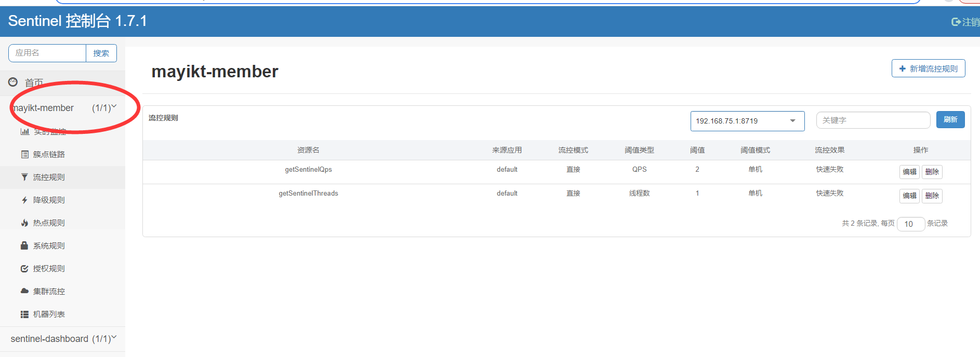Select the sentinel-dashboard app in sidebar
The image size is (980, 357).
[x=62, y=339]
